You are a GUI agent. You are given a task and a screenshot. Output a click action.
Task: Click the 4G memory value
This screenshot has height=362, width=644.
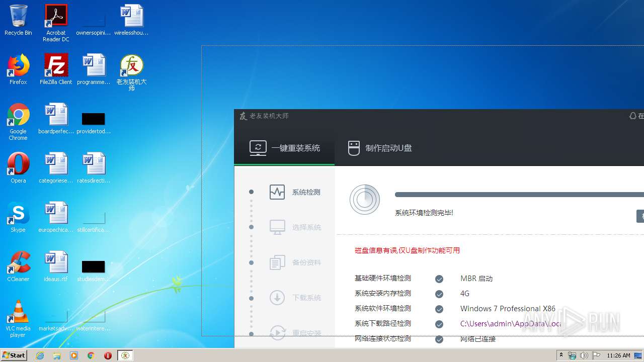[x=465, y=294]
